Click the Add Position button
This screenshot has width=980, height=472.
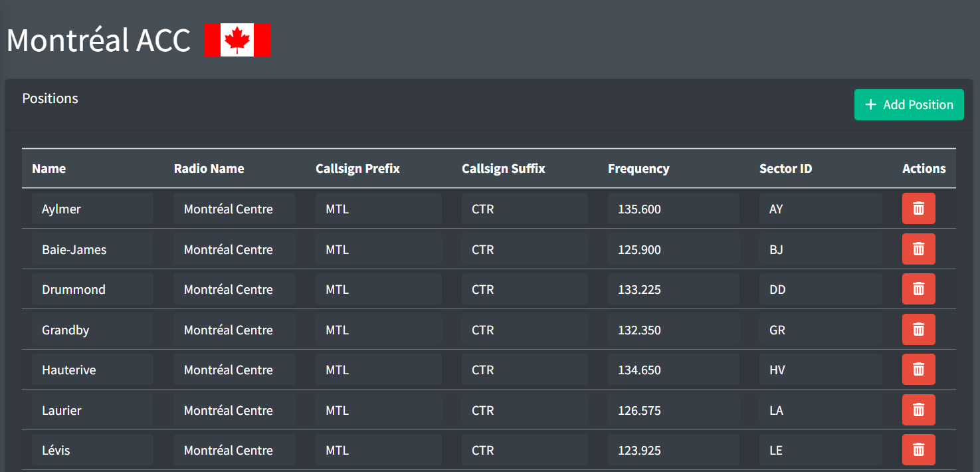click(x=909, y=105)
